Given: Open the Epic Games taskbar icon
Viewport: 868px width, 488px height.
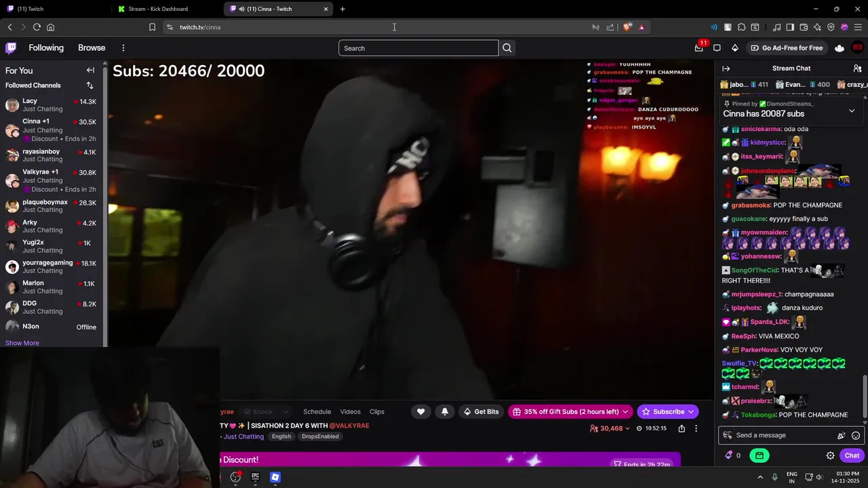Looking at the screenshot, I should (x=255, y=477).
